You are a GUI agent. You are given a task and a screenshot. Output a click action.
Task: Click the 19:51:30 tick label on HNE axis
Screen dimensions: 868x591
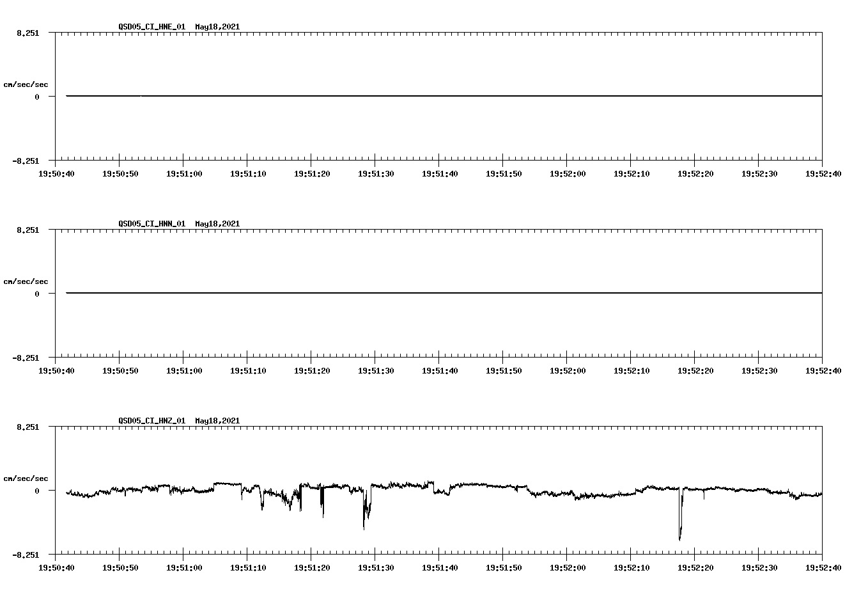click(375, 173)
